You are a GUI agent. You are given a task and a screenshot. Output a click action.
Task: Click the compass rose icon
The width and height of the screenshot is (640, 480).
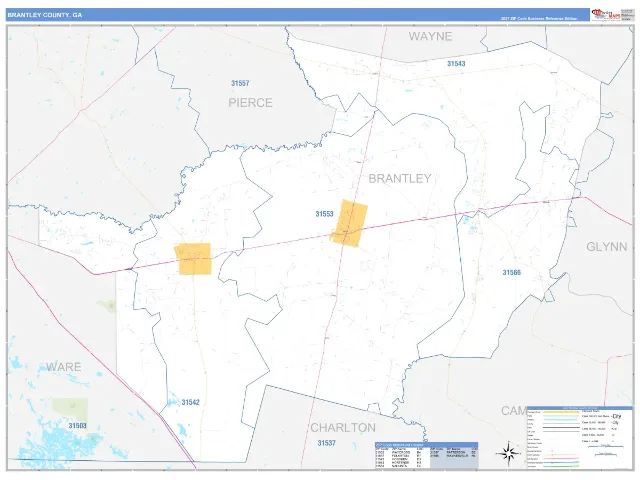pyautogui.click(x=508, y=453)
